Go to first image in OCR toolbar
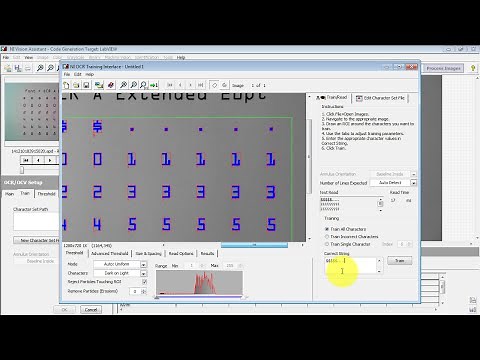This screenshot has width=480, height=360. point(170,85)
